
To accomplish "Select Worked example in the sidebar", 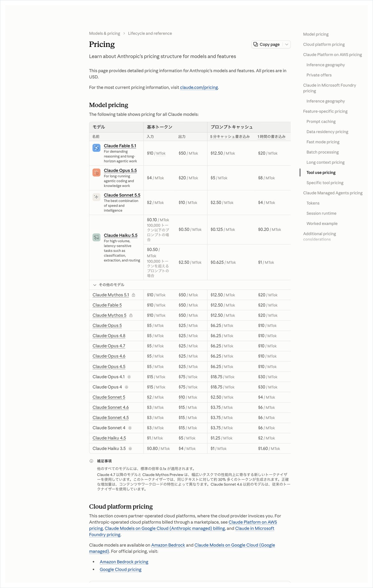I will pos(322,224).
